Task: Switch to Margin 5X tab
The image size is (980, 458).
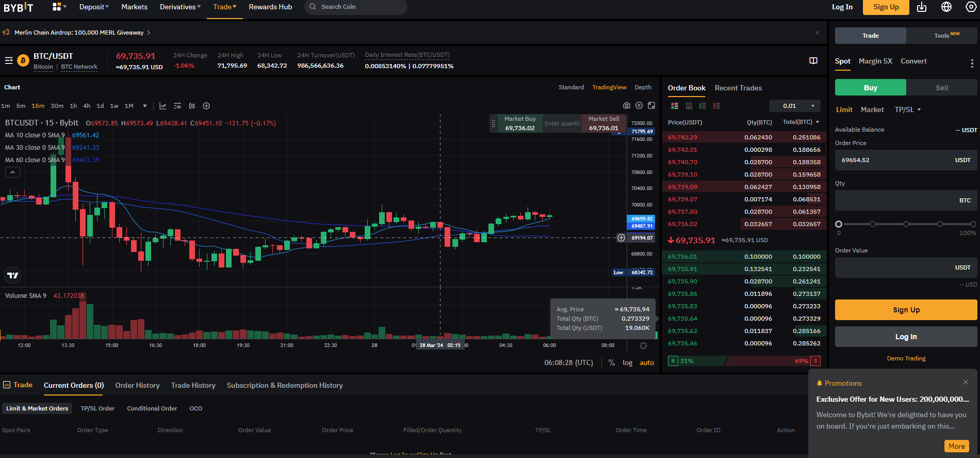Action: (875, 61)
